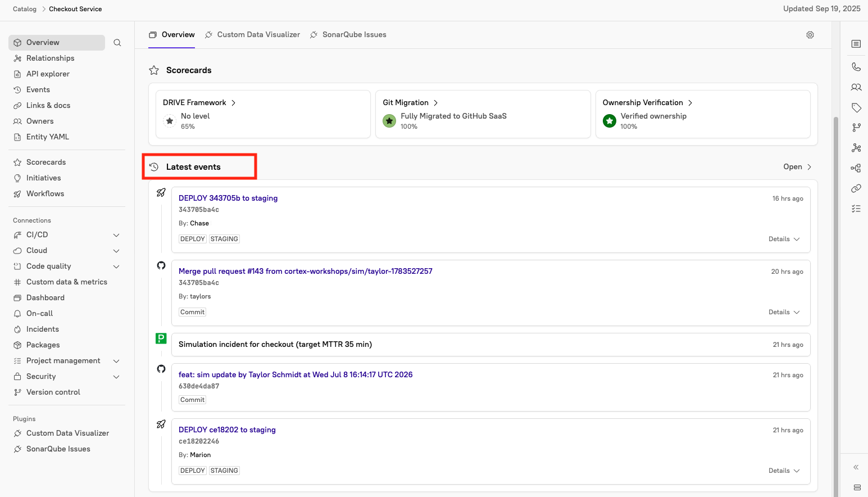Switch to Custom Data Visualizer tab

[x=252, y=35]
